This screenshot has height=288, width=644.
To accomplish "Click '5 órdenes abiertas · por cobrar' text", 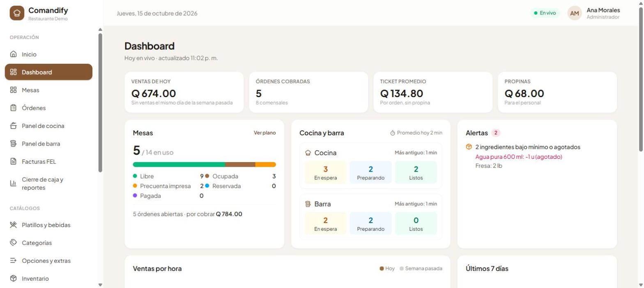I will coord(174,214).
